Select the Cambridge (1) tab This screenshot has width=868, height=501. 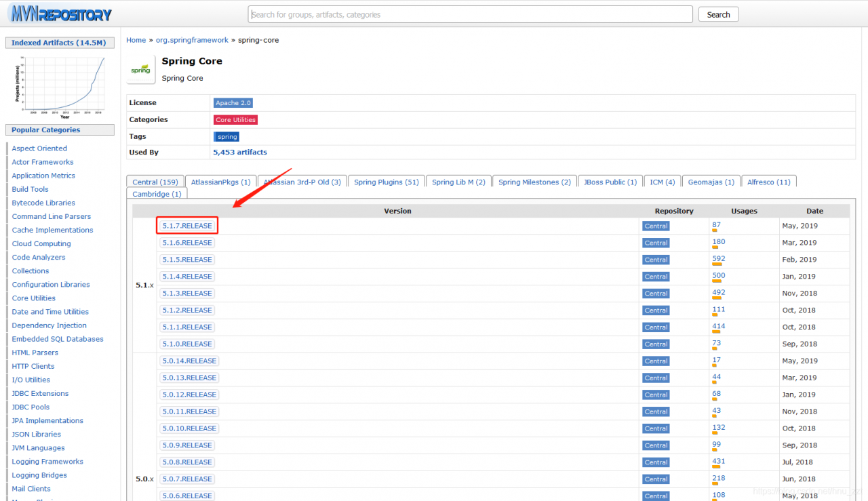tap(157, 194)
